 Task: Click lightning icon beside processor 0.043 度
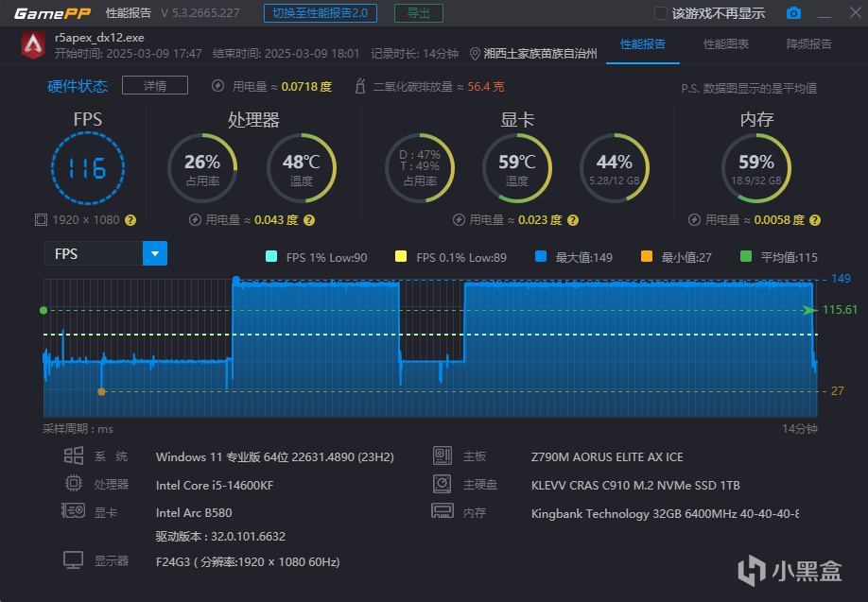pos(195,219)
